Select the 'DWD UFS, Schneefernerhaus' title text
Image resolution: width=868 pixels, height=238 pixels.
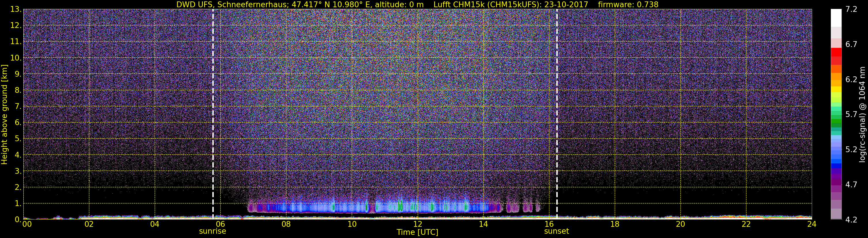(x=232, y=4)
